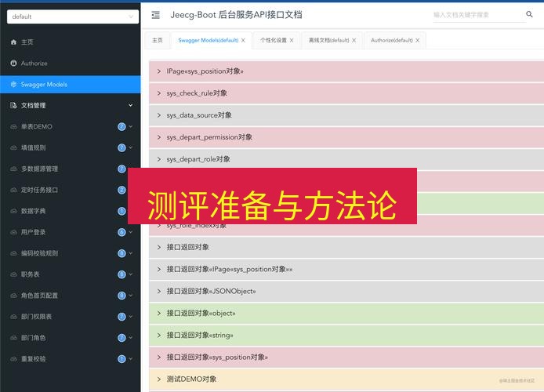Open the 主页 sidebar item
544x392 pixels.
coord(70,42)
